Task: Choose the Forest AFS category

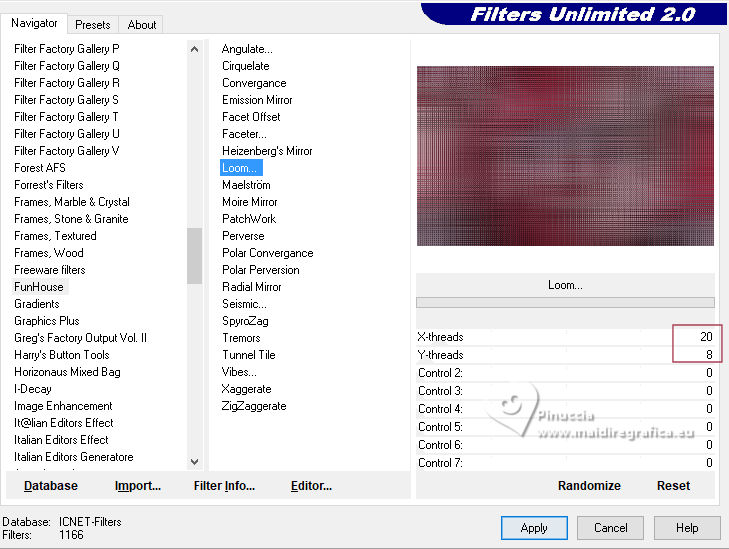Action: tap(40, 168)
